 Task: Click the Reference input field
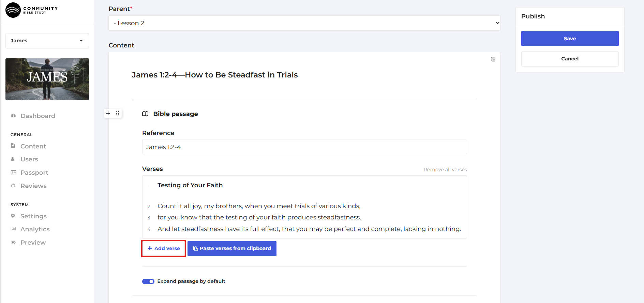click(x=304, y=147)
